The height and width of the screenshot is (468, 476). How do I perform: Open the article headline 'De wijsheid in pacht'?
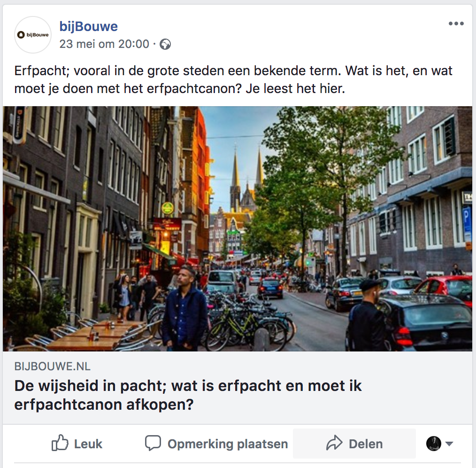(x=188, y=395)
